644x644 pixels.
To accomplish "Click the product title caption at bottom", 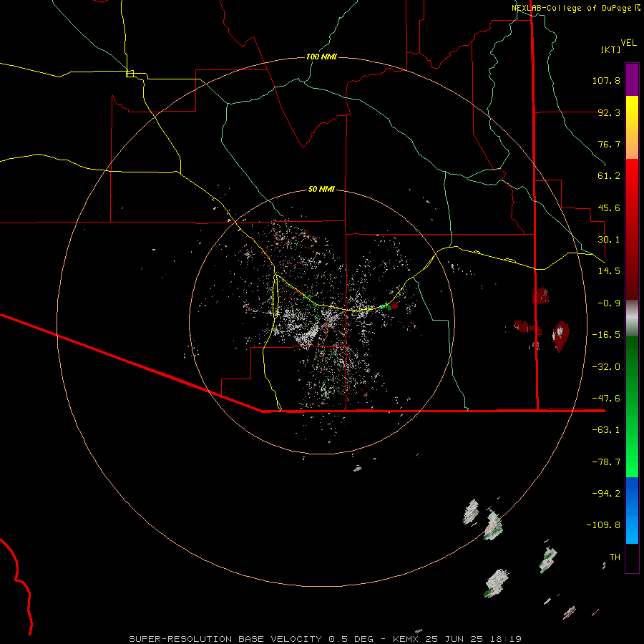I will coord(326,639).
